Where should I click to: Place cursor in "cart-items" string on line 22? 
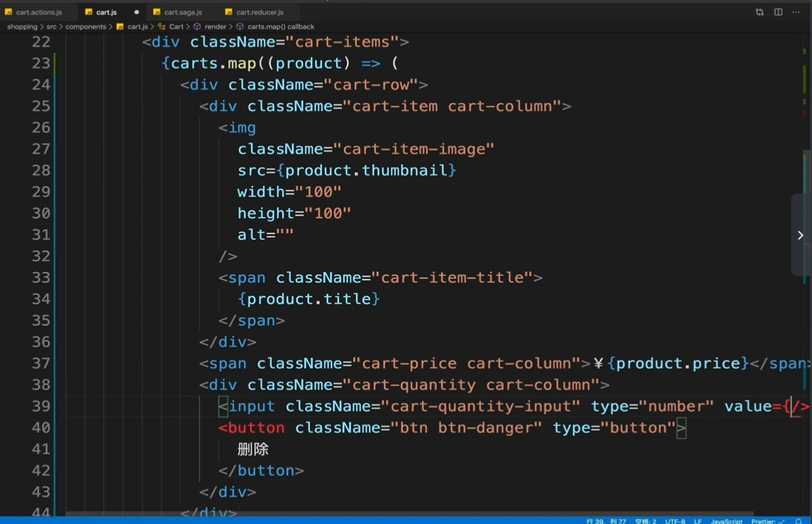coord(342,42)
